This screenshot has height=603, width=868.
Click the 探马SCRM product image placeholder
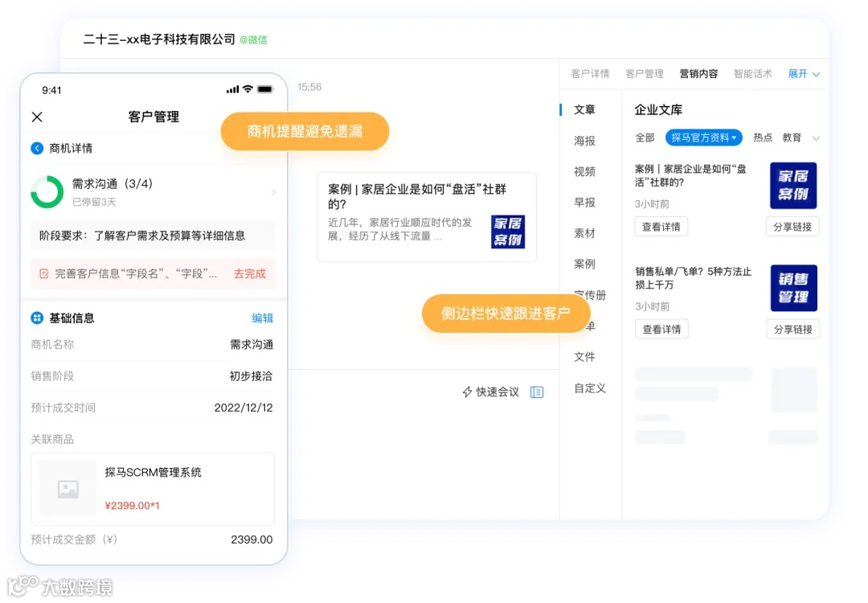pyautogui.click(x=67, y=489)
